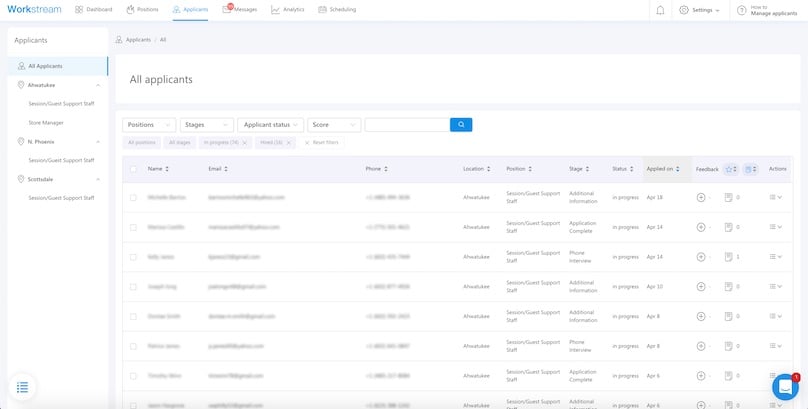Select the second applicant row checkbox

point(133,227)
